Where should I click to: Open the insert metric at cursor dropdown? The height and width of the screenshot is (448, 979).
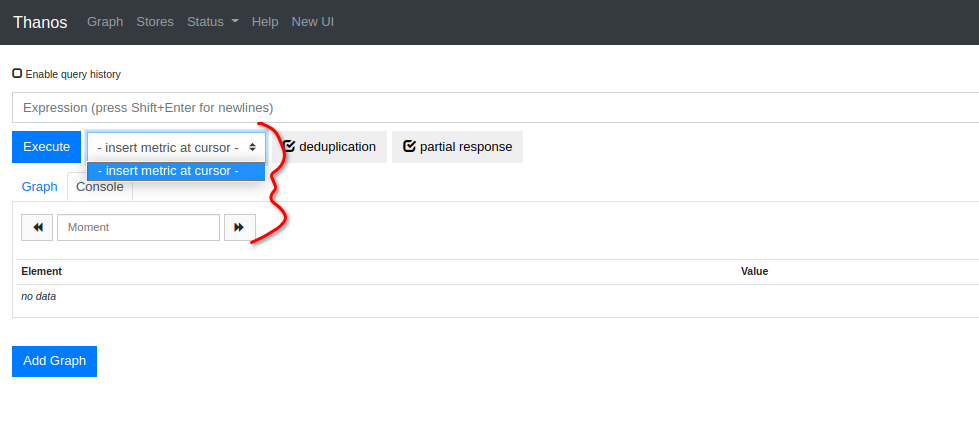tap(177, 147)
